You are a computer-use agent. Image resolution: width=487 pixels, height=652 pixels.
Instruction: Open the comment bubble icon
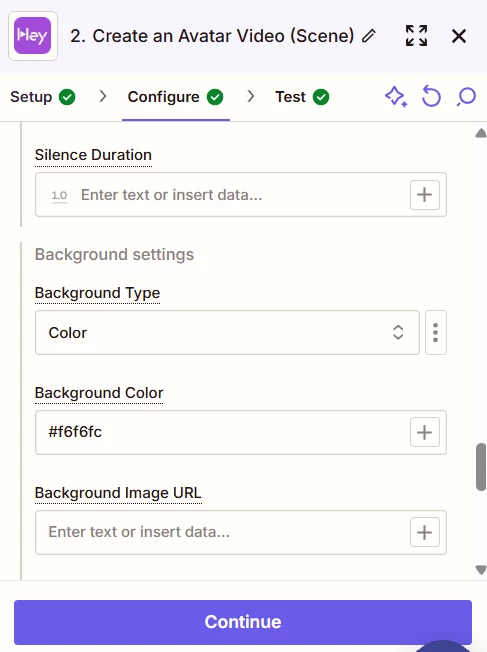click(466, 97)
